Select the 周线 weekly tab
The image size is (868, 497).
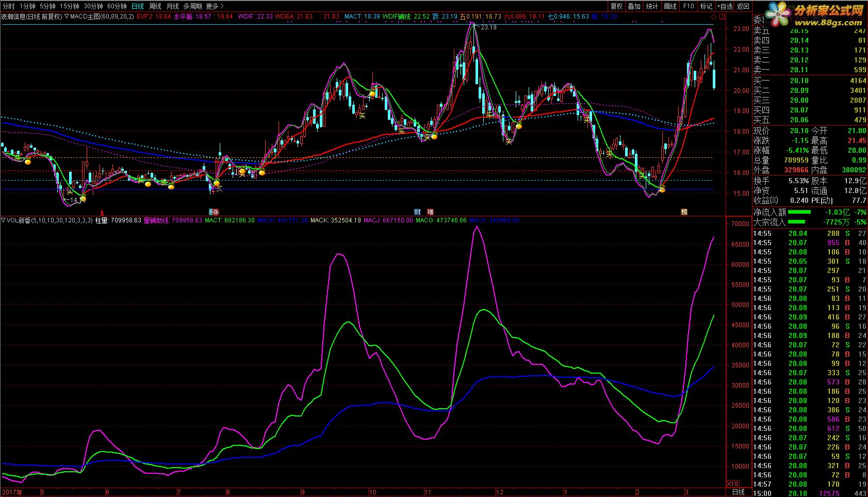click(x=155, y=6)
